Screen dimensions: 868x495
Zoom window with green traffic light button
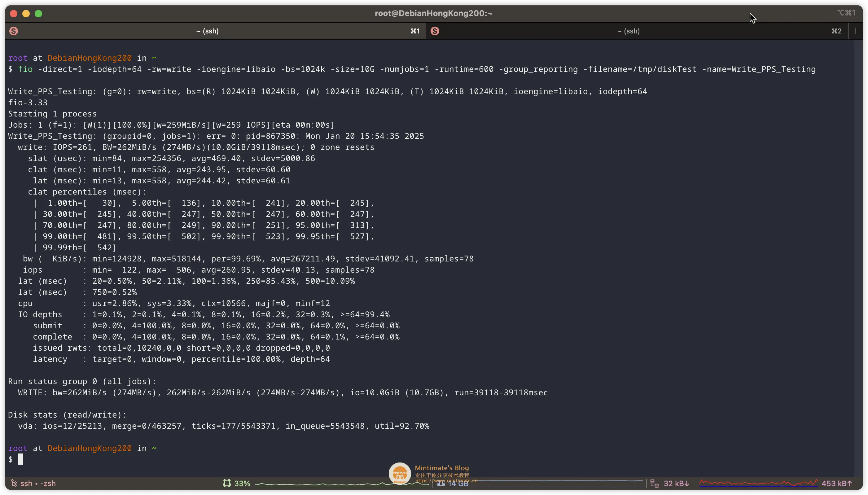click(x=38, y=14)
